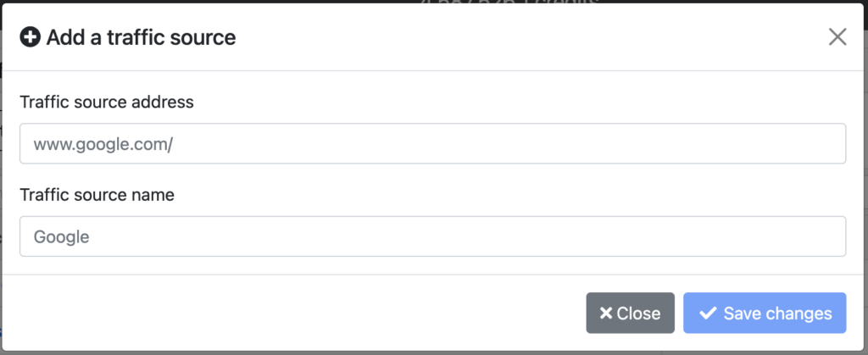Click the empty right end of the address field
The width and height of the screenshot is (868, 355).
775,143
